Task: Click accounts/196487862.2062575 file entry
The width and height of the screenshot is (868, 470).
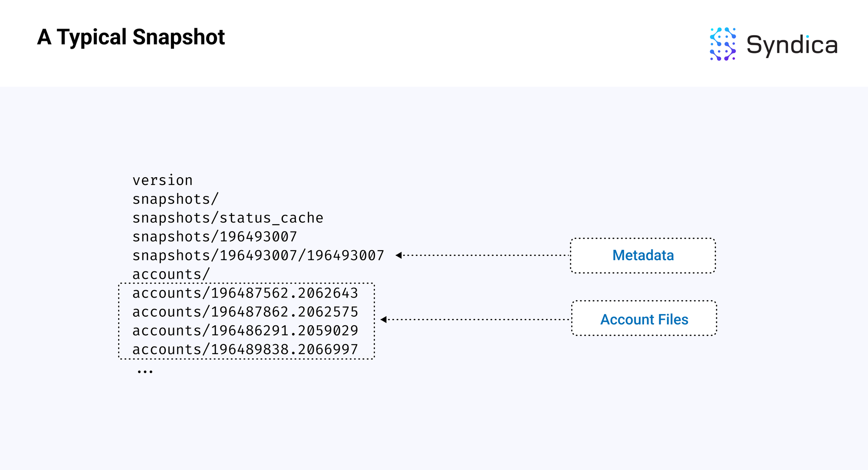Action: (x=245, y=312)
